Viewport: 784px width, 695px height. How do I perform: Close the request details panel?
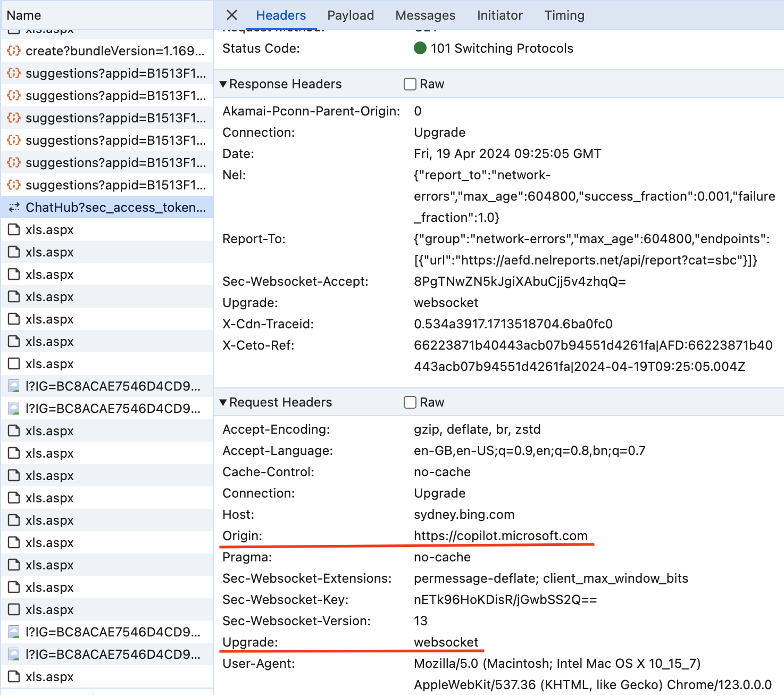(232, 15)
